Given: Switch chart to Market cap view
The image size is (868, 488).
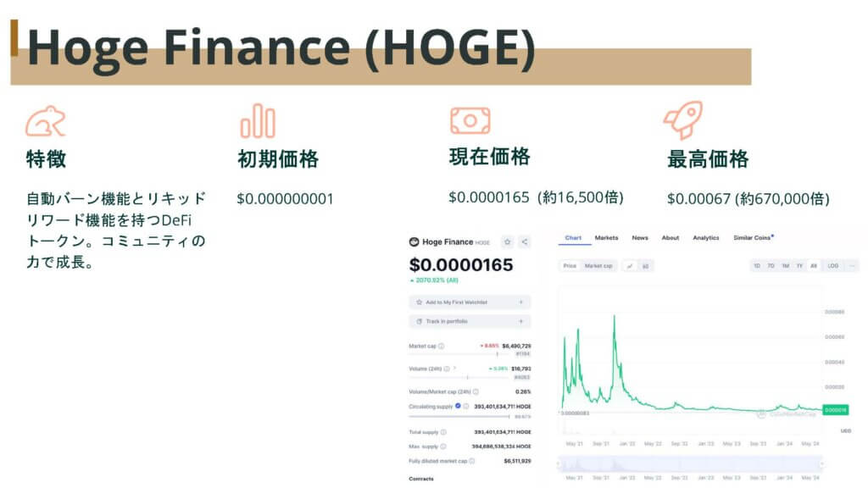Looking at the screenshot, I should 598,266.
